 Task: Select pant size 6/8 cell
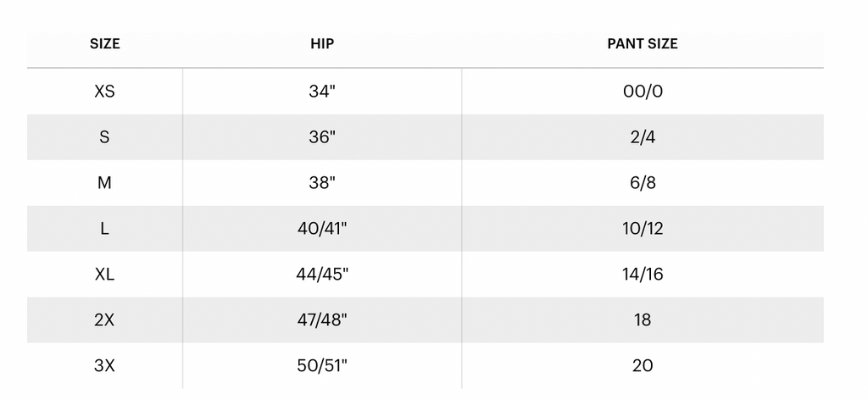(x=643, y=183)
